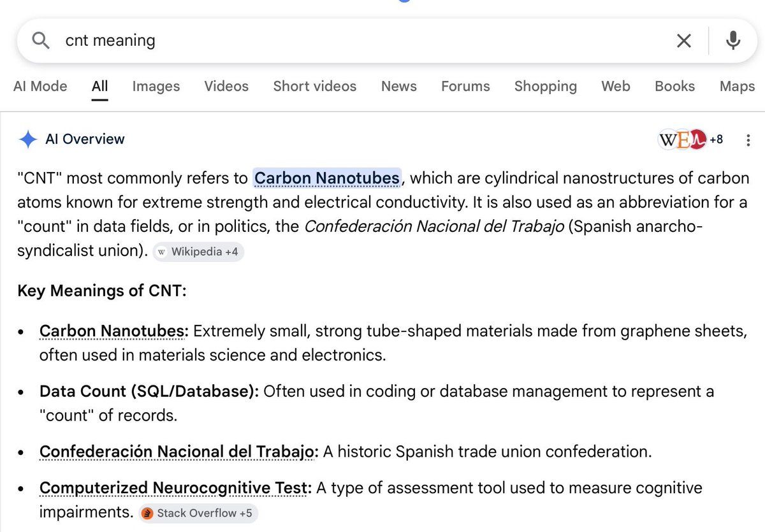Image resolution: width=765 pixels, height=532 pixels.
Task: Clear the search query with the X icon
Action: click(683, 41)
